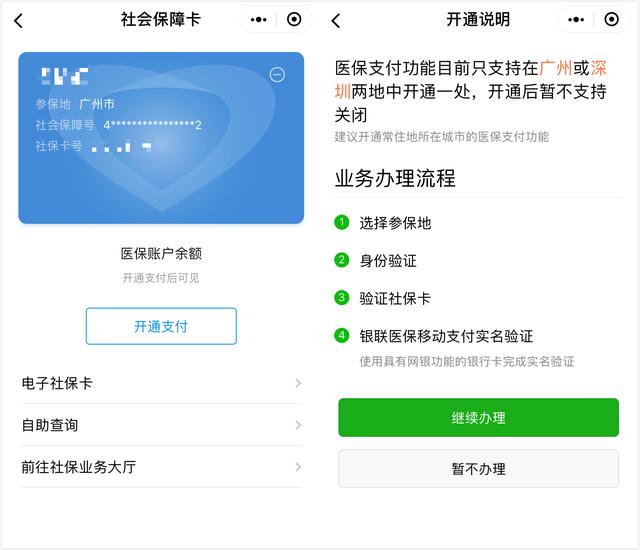Image resolution: width=640 pixels, height=550 pixels.
Task: Tap the green 继续办理 button
Action: (x=478, y=417)
